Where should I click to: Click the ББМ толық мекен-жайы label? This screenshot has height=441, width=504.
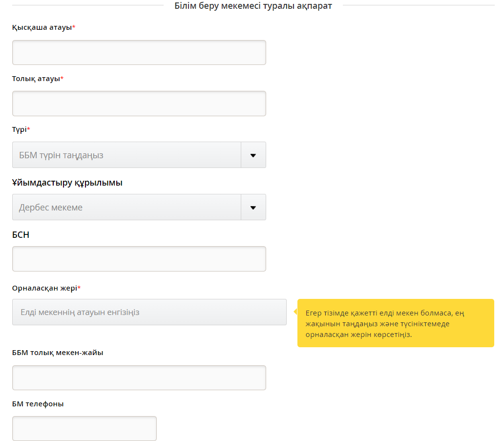58,353
